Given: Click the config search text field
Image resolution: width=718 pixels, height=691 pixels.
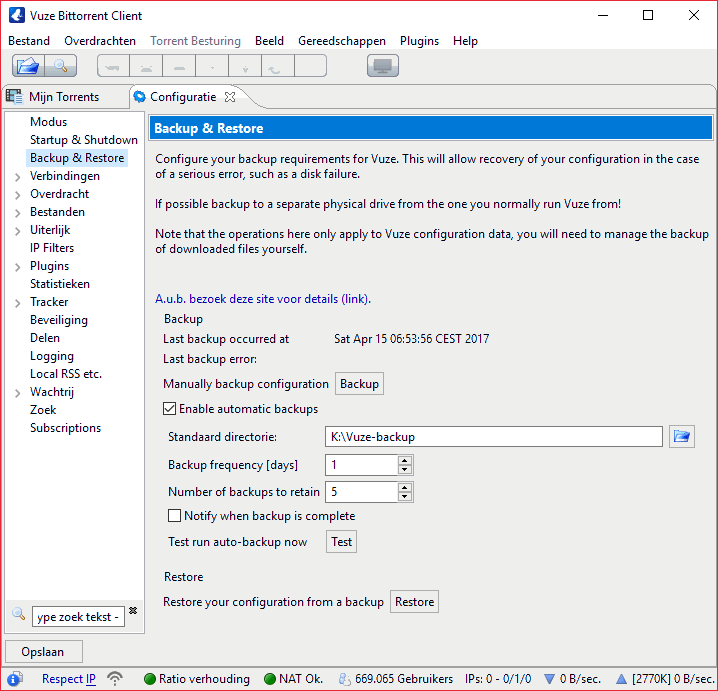Looking at the screenshot, I should tap(78, 617).
